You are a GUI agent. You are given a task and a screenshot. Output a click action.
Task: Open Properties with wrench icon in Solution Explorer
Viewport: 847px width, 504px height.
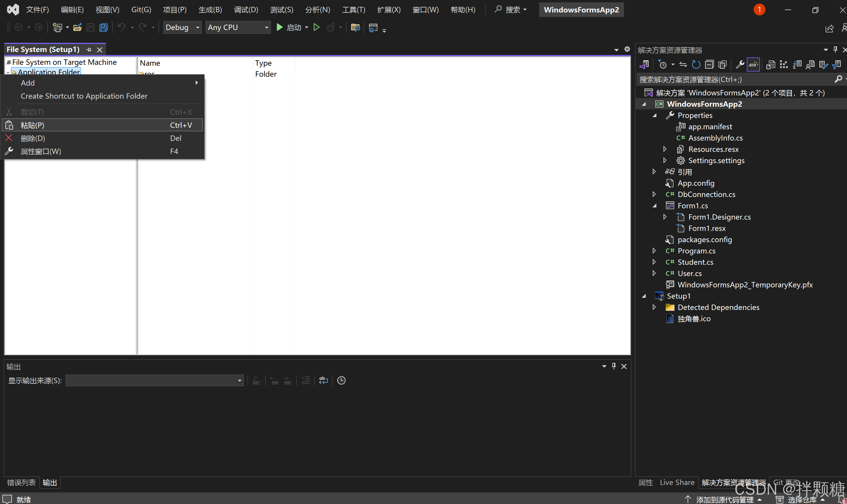[740, 64]
